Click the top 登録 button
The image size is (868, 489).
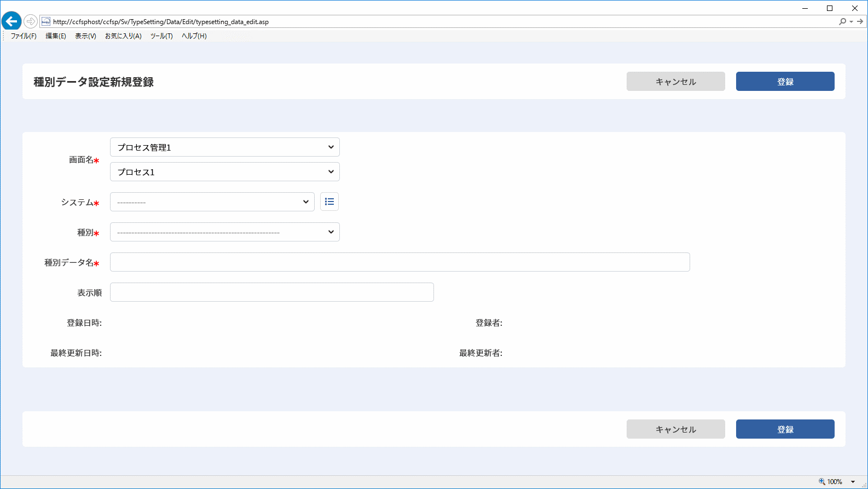[785, 81]
